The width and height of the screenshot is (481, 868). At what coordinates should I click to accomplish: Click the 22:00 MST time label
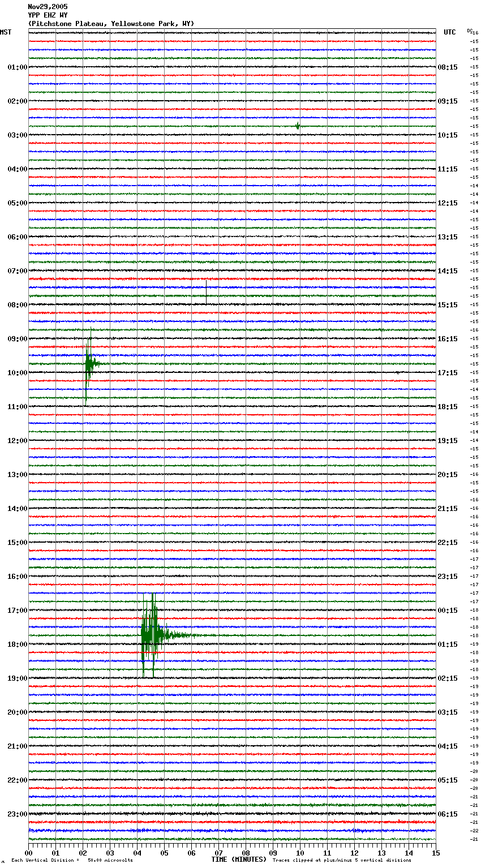17,780
